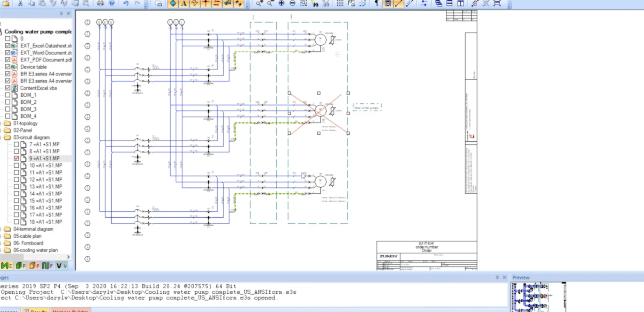
Task: Pin the Messages panel
Action: (x=497, y=277)
